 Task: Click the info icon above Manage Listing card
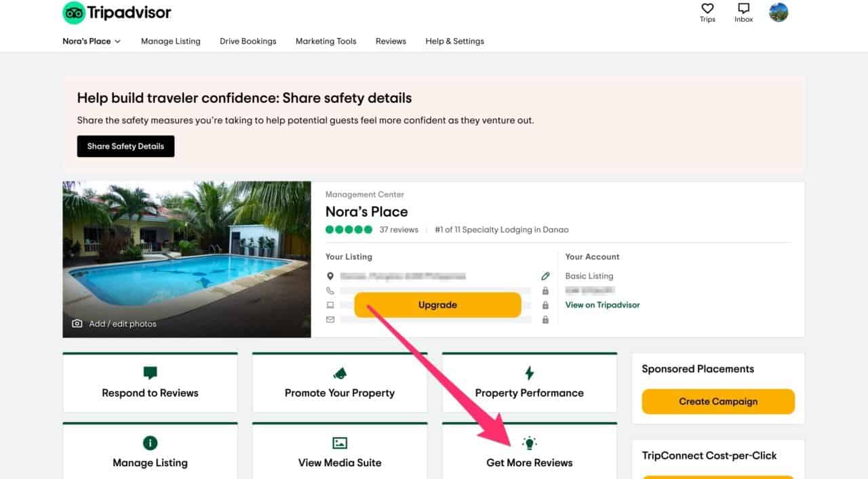coord(150,443)
